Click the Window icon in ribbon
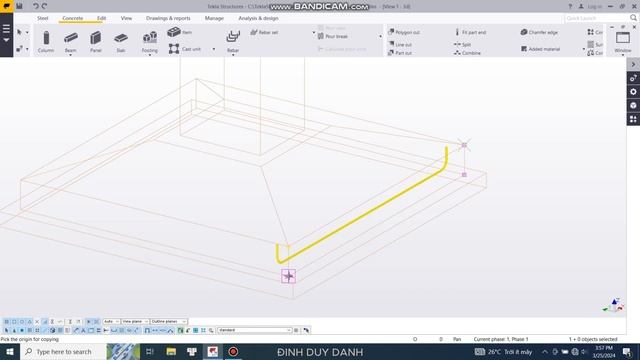This screenshot has width=640, height=360. (623, 38)
